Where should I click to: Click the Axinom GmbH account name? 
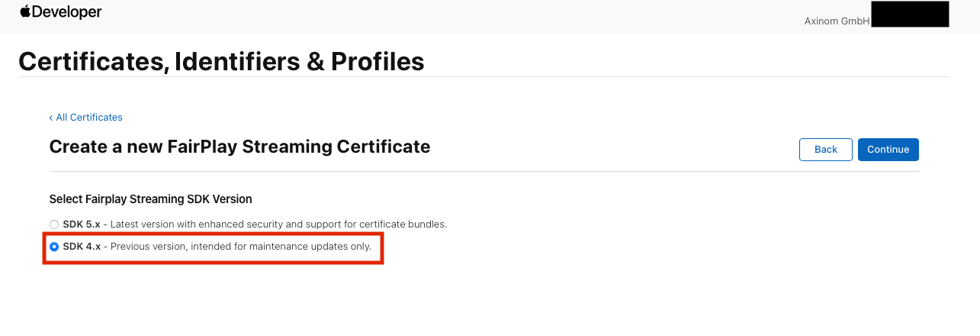pyautogui.click(x=837, y=21)
